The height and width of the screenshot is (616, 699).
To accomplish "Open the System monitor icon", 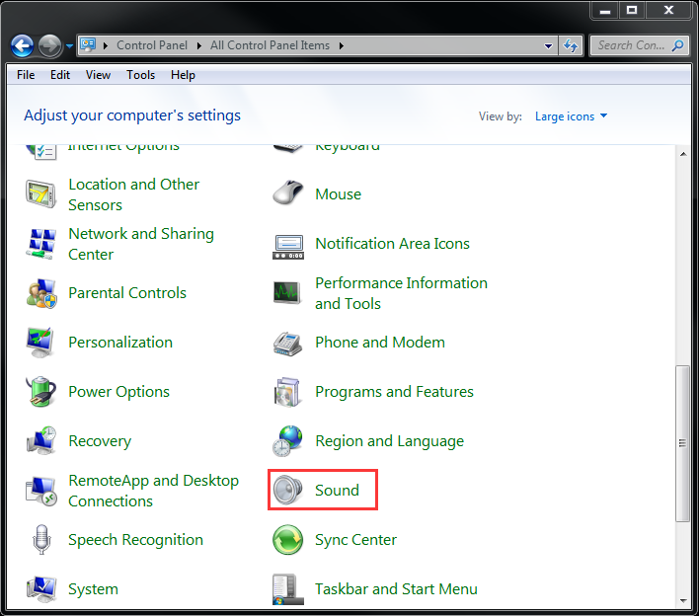I will pos(41,589).
